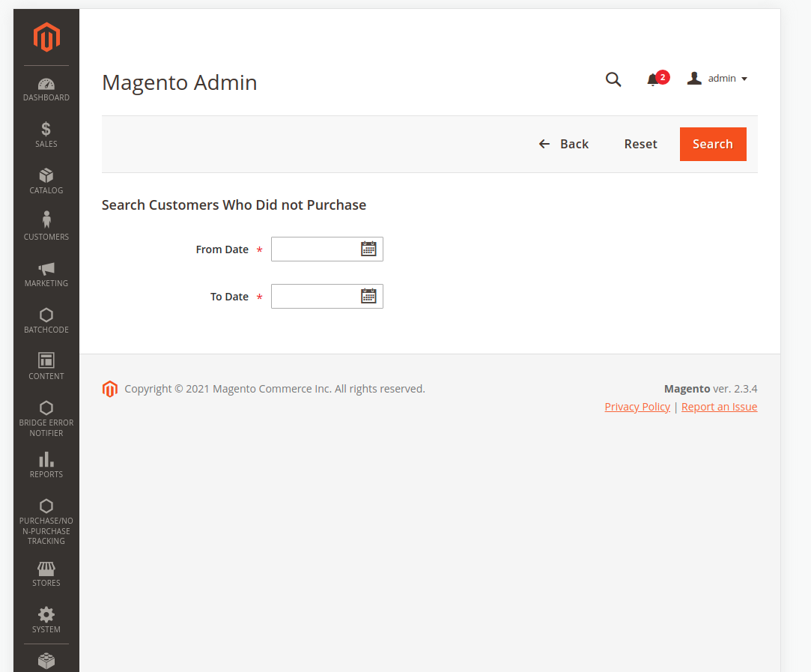Screen dimensions: 811x672
Task: Click the Magento logo in the sidebar
Action: [46, 37]
